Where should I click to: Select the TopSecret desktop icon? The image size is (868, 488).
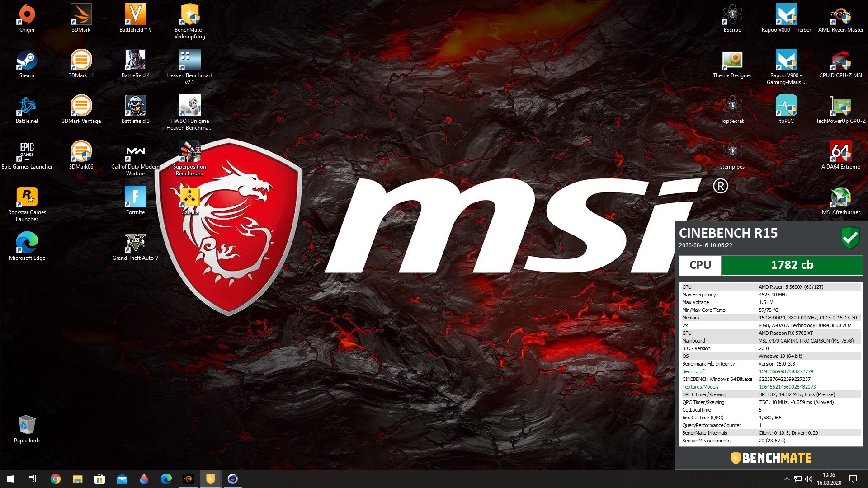tap(732, 110)
